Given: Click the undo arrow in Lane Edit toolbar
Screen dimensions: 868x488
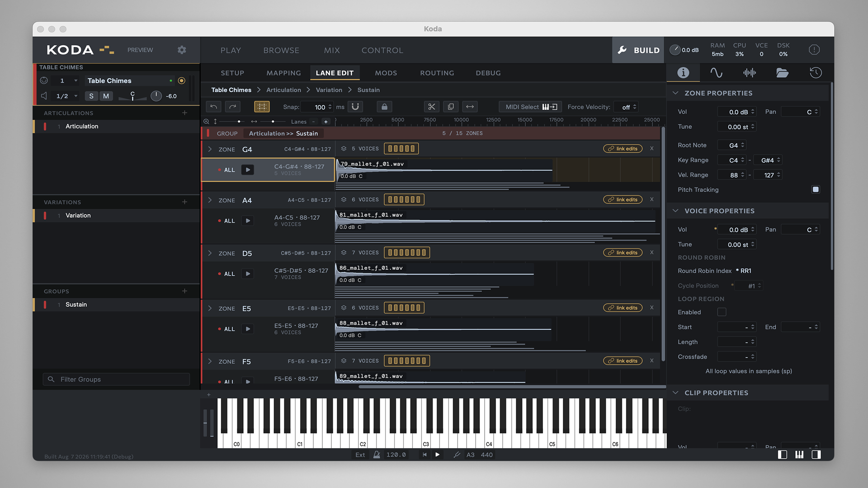Looking at the screenshot, I should pyautogui.click(x=213, y=107).
